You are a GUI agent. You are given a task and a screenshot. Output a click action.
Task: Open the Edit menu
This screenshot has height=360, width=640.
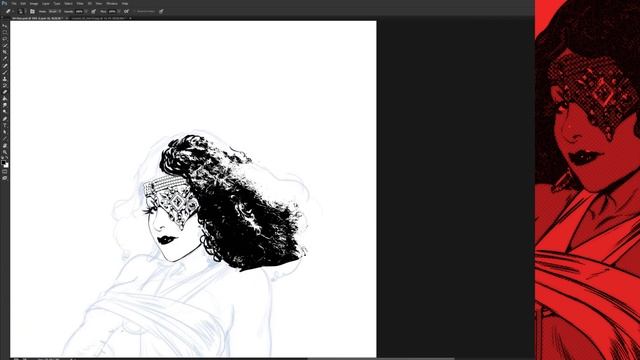point(23,3)
